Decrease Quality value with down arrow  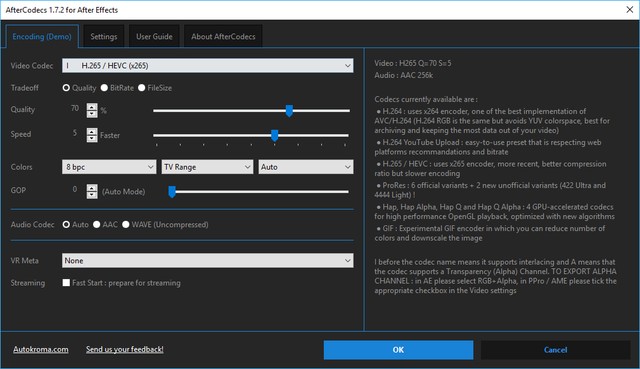92,114
